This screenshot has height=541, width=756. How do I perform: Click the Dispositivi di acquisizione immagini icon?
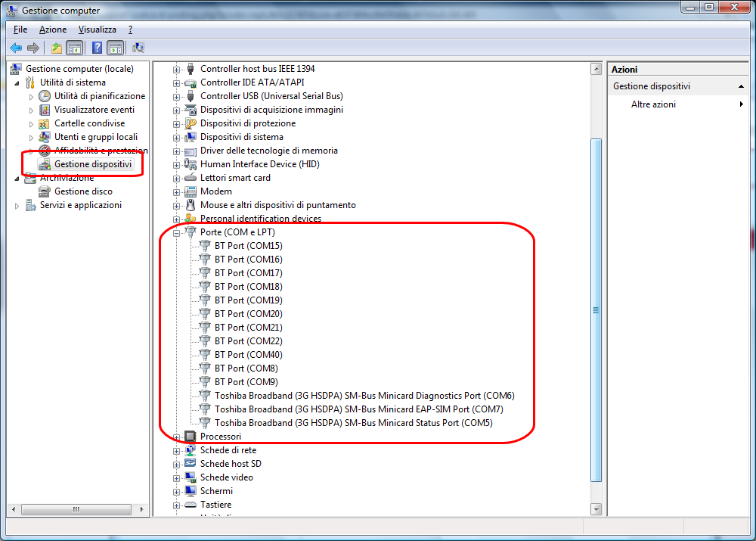coord(191,110)
